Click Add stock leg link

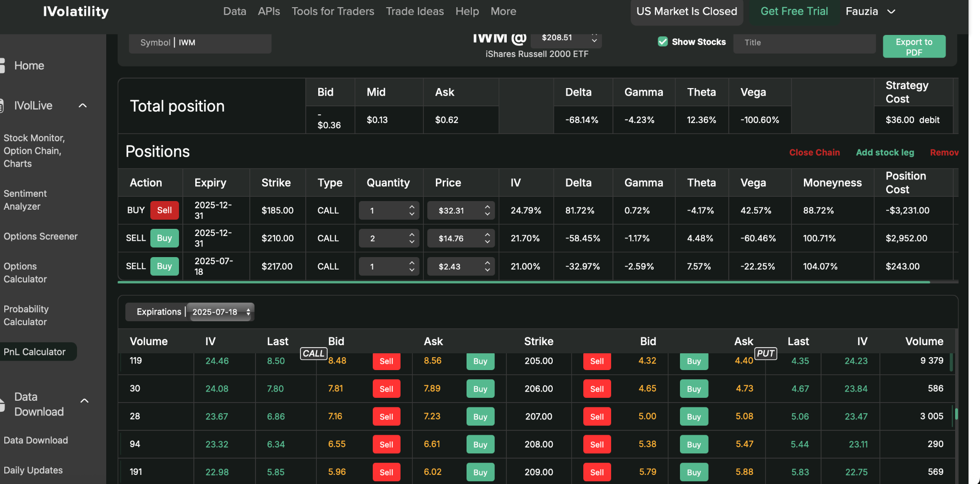885,152
